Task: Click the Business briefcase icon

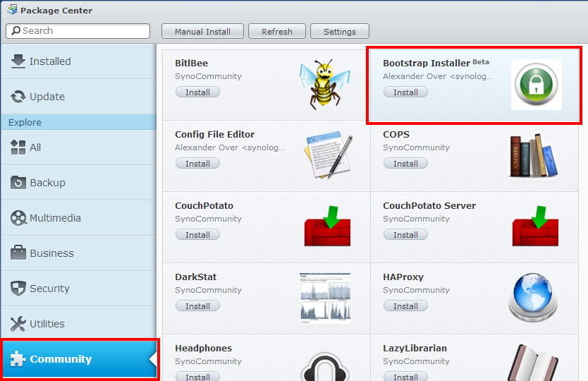Action: 18,253
